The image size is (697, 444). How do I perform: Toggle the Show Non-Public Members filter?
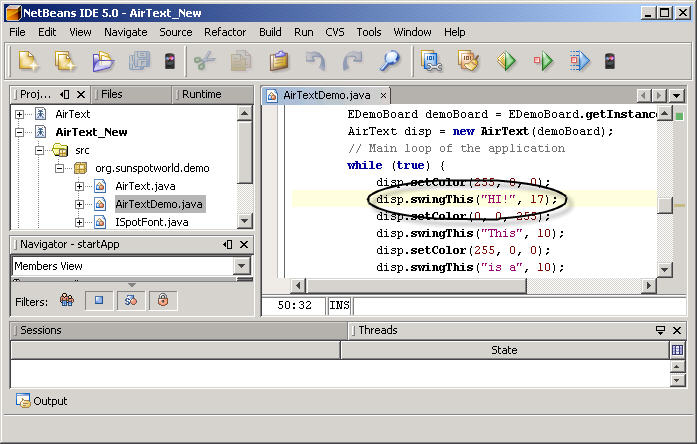[x=163, y=301]
